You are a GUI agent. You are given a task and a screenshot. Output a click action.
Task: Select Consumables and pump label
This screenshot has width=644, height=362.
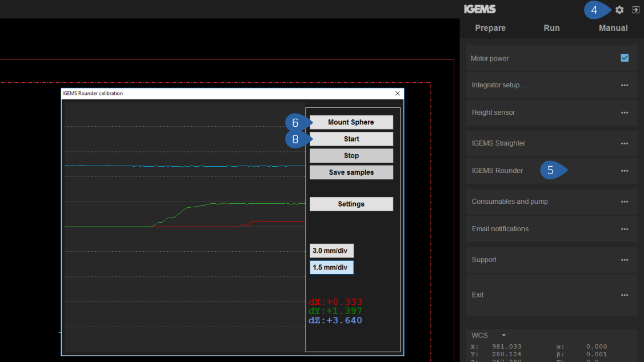pyautogui.click(x=509, y=202)
